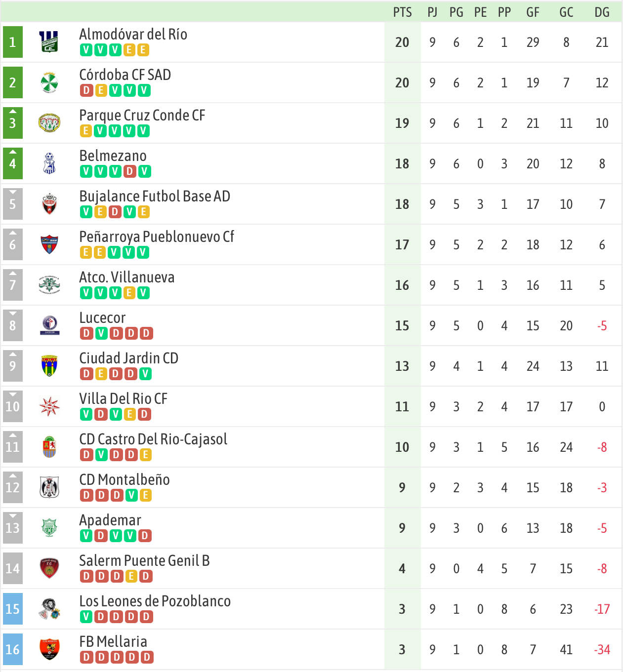Viewport: 623px width, 672px height.
Task: Click the Belmezano team crest
Action: (49, 163)
